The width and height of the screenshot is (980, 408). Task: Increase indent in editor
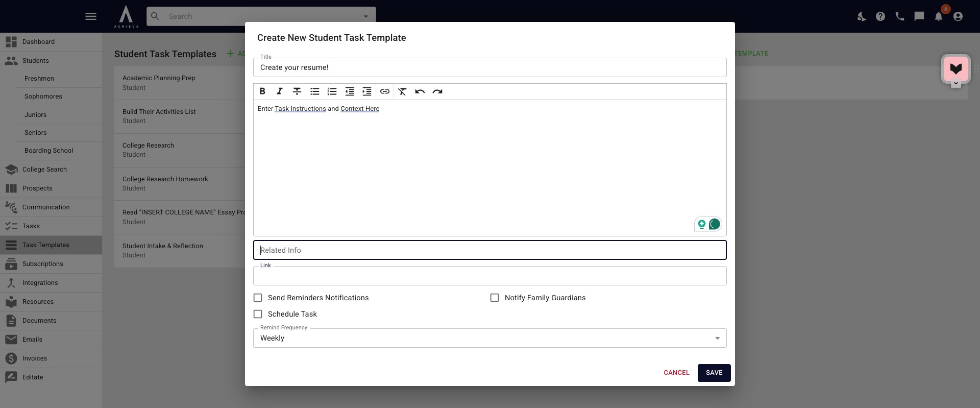tap(367, 91)
